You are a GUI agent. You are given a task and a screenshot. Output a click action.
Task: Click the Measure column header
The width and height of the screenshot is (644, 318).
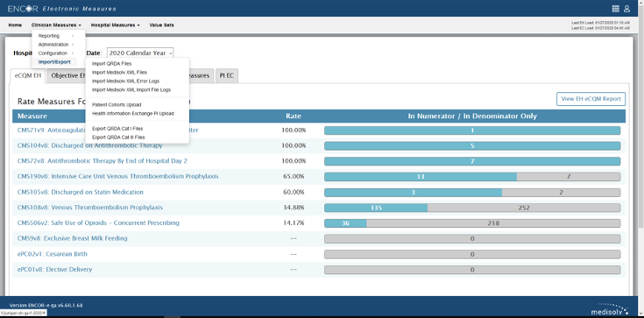(x=32, y=117)
